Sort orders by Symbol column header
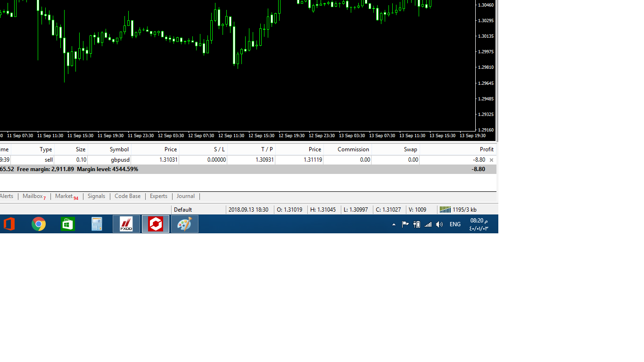 pyautogui.click(x=119, y=149)
